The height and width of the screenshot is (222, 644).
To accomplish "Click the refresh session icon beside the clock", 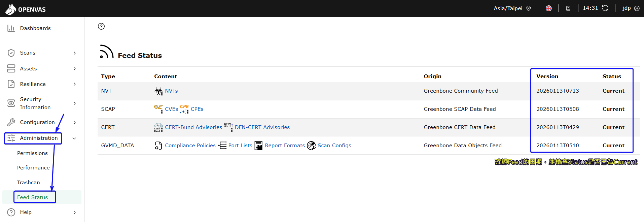I will [x=605, y=8].
